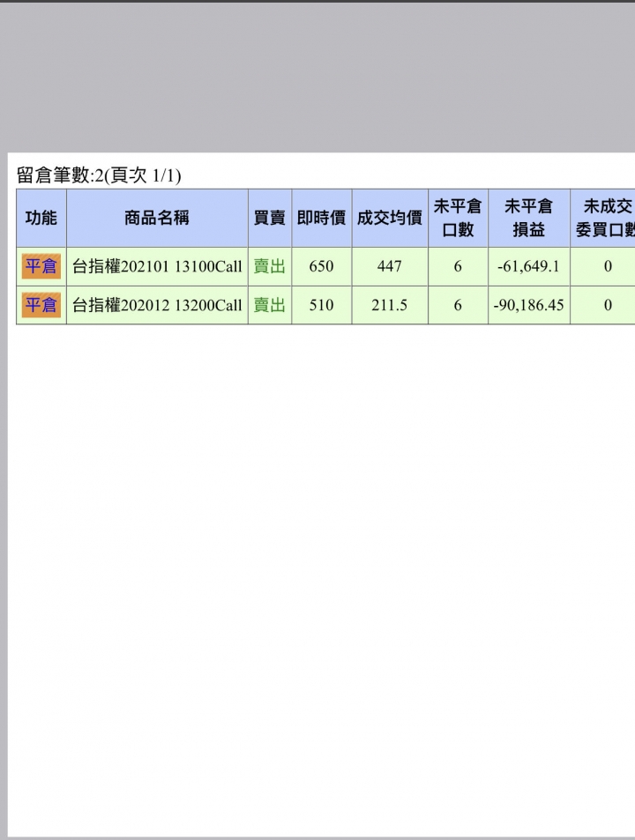Click 賣出 in the 13200Call row
Image resolution: width=635 pixels, height=840 pixels.
point(270,305)
